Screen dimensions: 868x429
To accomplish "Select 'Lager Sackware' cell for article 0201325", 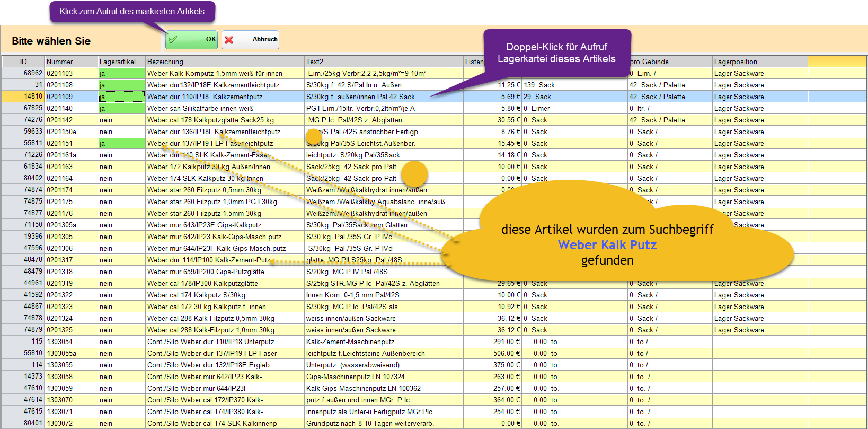I will [x=760, y=330].
